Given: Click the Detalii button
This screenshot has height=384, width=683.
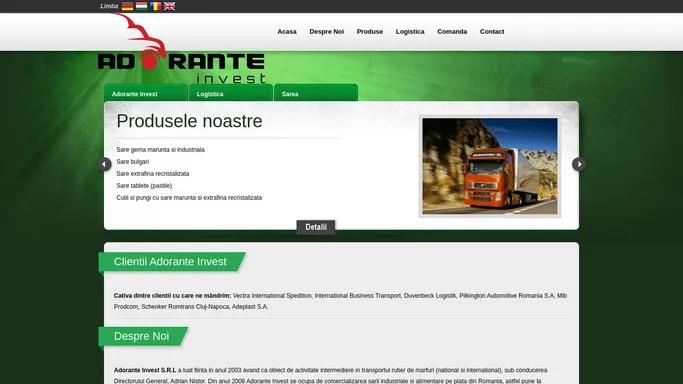Looking at the screenshot, I should pos(316,227).
